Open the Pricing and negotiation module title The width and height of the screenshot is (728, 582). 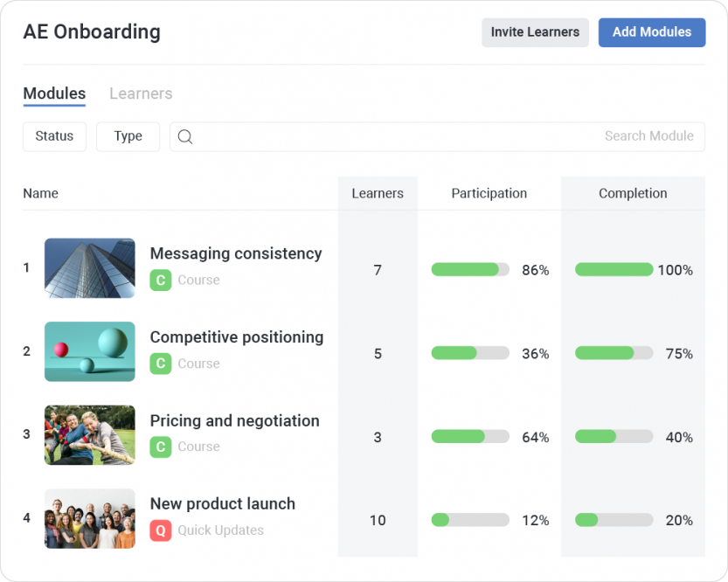point(234,420)
